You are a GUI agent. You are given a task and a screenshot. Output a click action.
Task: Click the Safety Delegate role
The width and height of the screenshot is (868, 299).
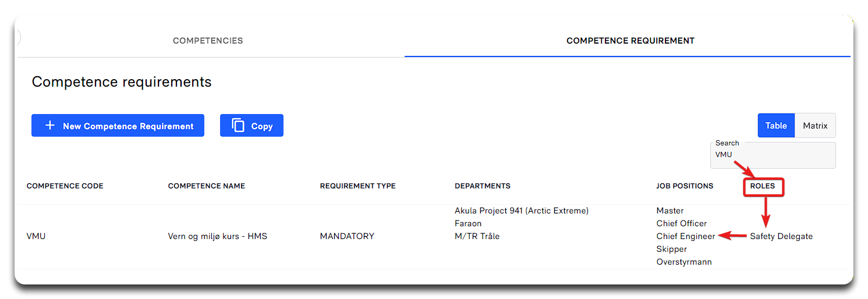[x=781, y=236]
